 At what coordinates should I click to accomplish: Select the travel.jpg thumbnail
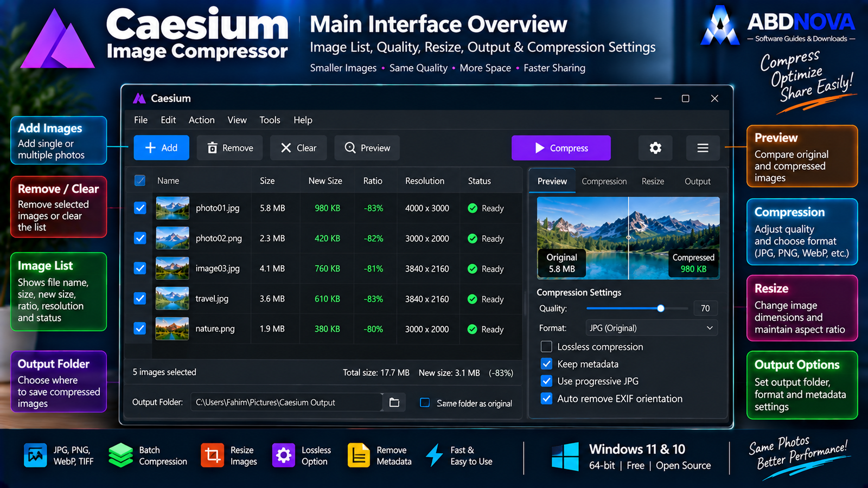click(x=173, y=298)
